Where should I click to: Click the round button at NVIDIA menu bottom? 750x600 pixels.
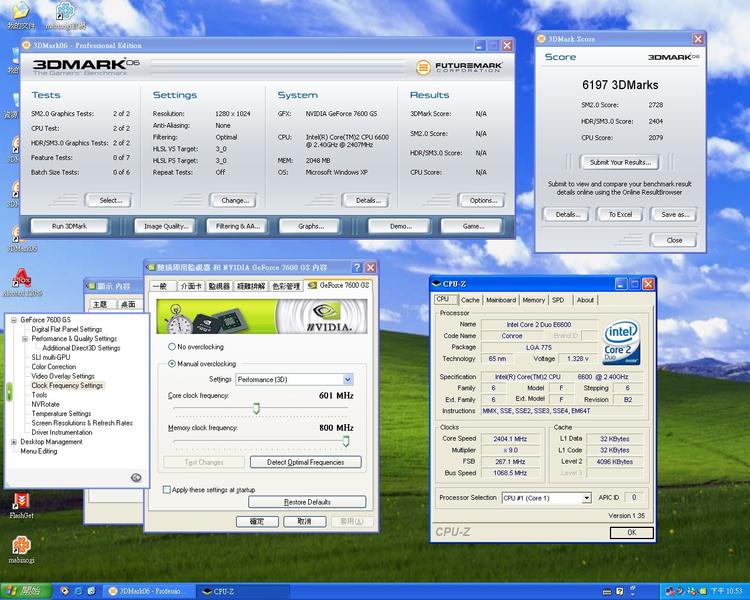pyautogui.click(x=136, y=477)
